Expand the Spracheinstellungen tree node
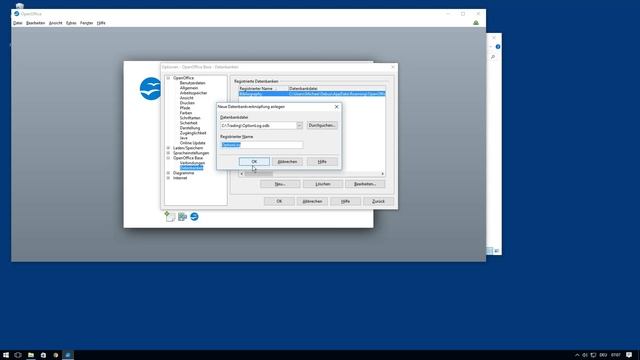 pyautogui.click(x=168, y=153)
